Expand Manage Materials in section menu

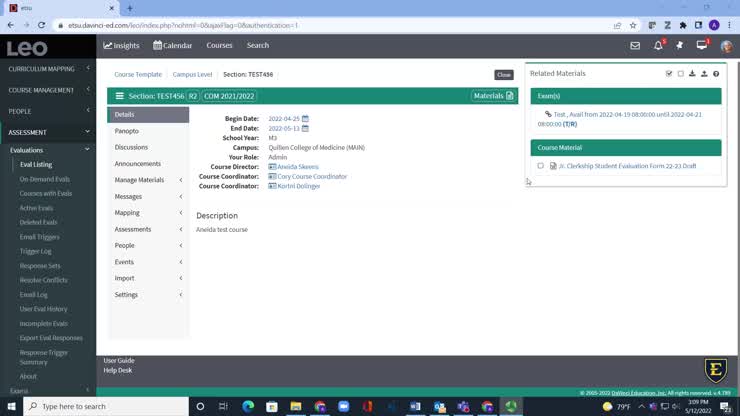tap(148, 180)
